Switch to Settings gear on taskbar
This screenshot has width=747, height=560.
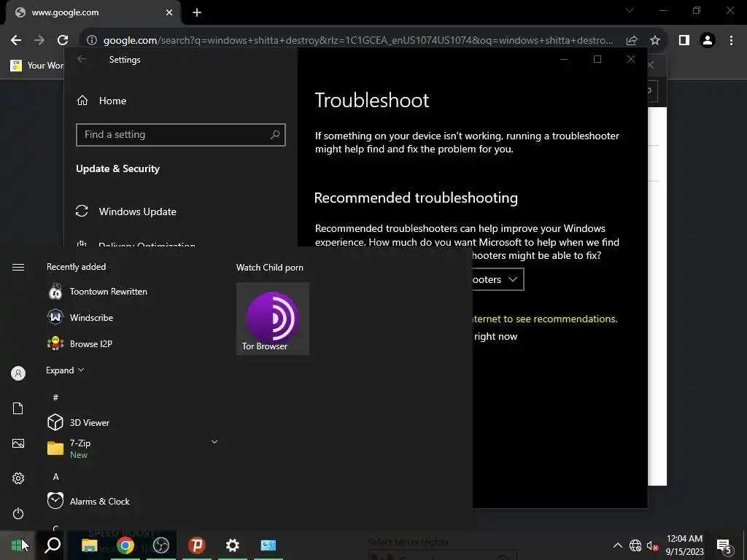(x=233, y=545)
